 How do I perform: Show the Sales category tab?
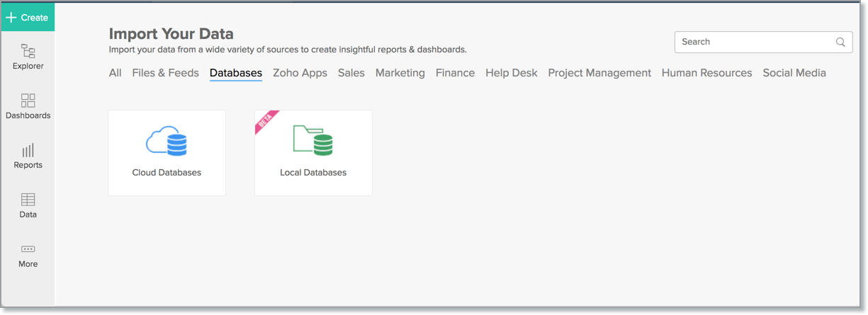click(x=351, y=73)
